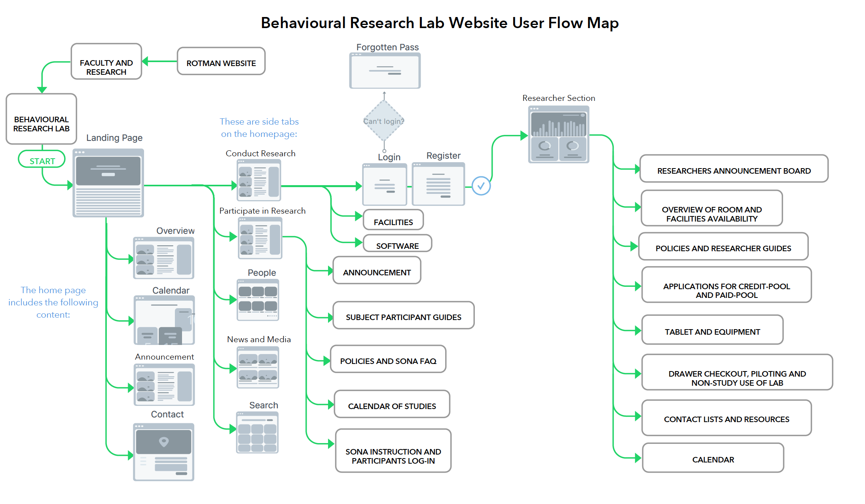Viewport: 865px width, 504px height.
Task: Click the People page wireframe icon
Action: pos(258,300)
